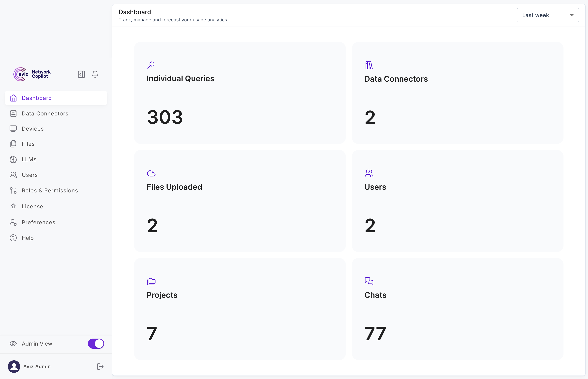Open the notifications bell

[95, 74]
